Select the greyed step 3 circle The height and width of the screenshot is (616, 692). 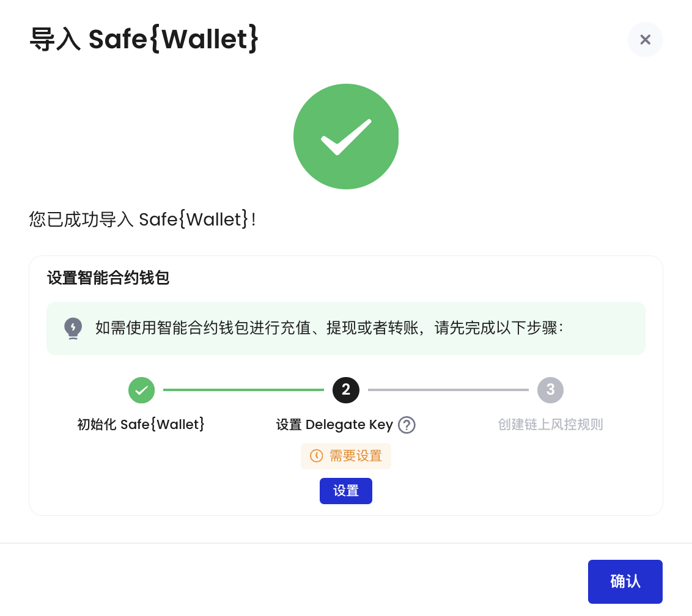[550, 390]
